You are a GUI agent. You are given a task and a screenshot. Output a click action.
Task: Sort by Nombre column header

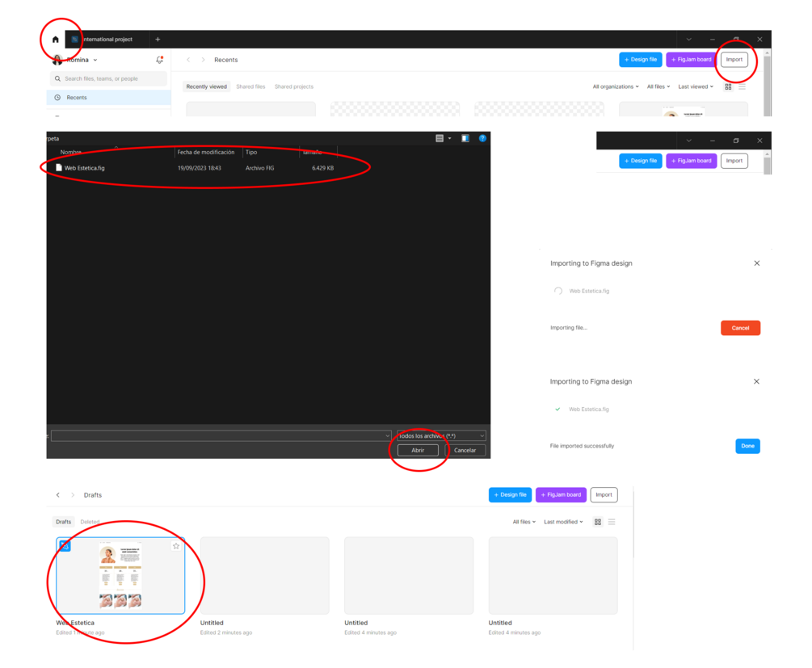[x=70, y=152]
